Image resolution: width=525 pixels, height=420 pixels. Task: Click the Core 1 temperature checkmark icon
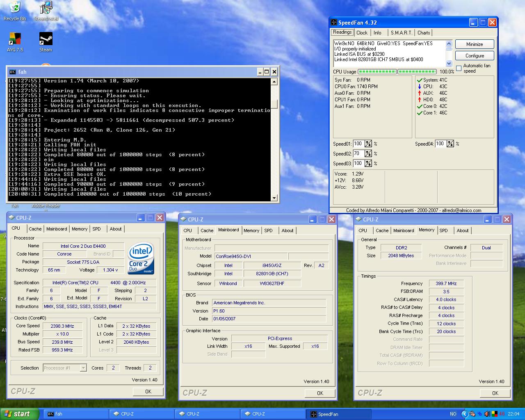coord(420,113)
